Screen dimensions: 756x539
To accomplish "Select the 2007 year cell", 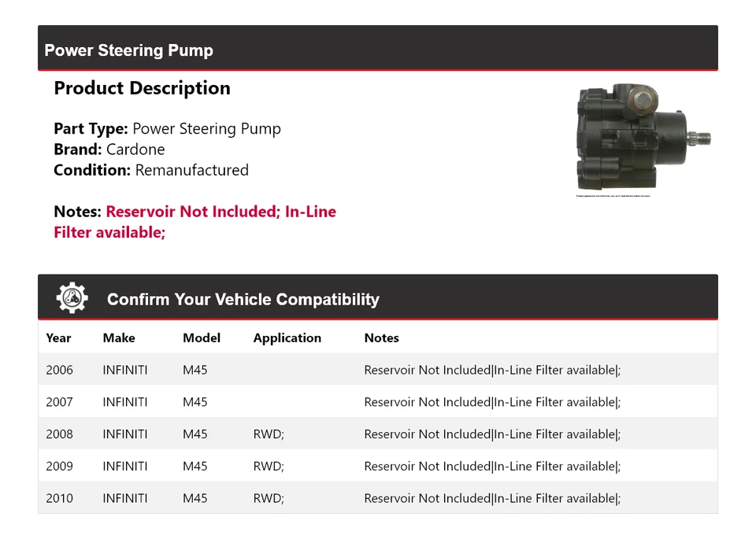I will point(59,402).
